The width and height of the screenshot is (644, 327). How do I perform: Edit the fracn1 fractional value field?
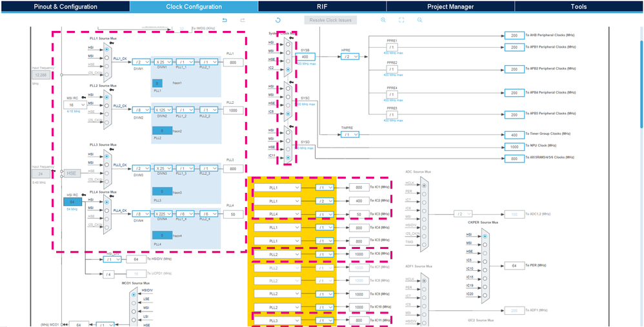point(157,83)
